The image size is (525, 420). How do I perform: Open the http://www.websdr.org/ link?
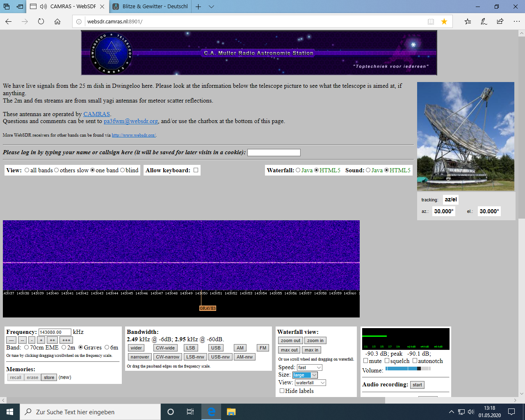pyautogui.click(x=134, y=135)
